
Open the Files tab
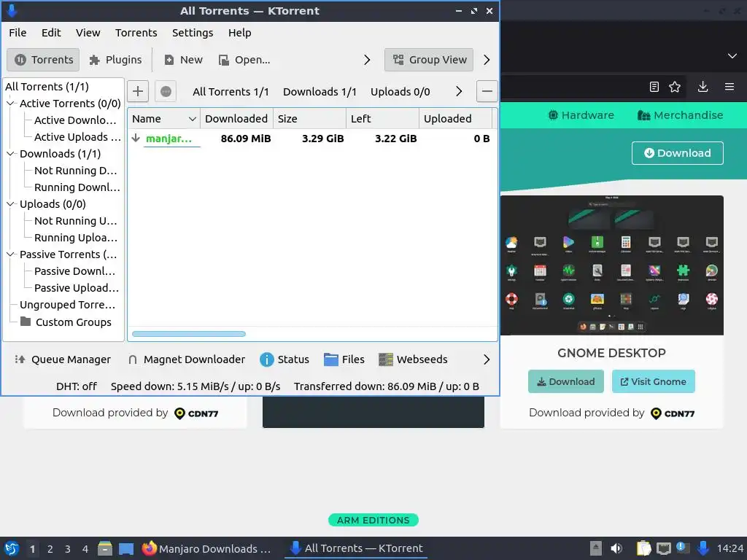coord(344,359)
